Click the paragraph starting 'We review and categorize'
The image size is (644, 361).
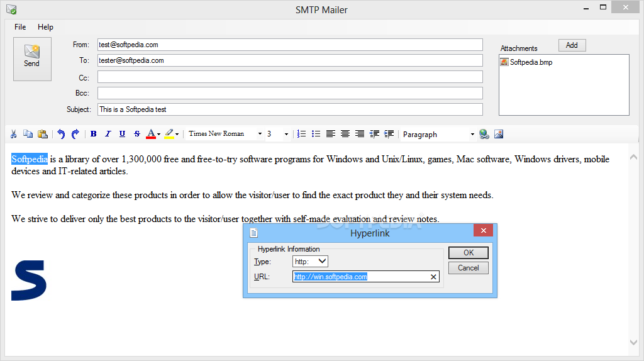click(x=252, y=195)
